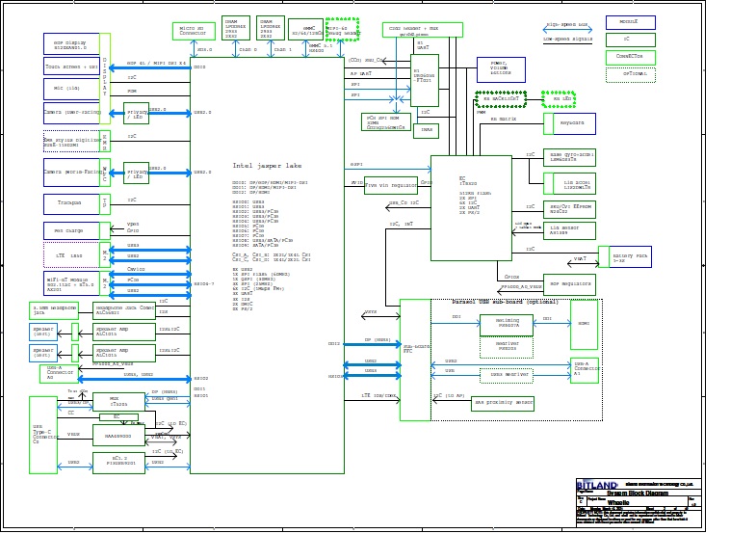Click the dotted Redriver block under Retiming
The image size is (756, 534).
click(x=507, y=347)
